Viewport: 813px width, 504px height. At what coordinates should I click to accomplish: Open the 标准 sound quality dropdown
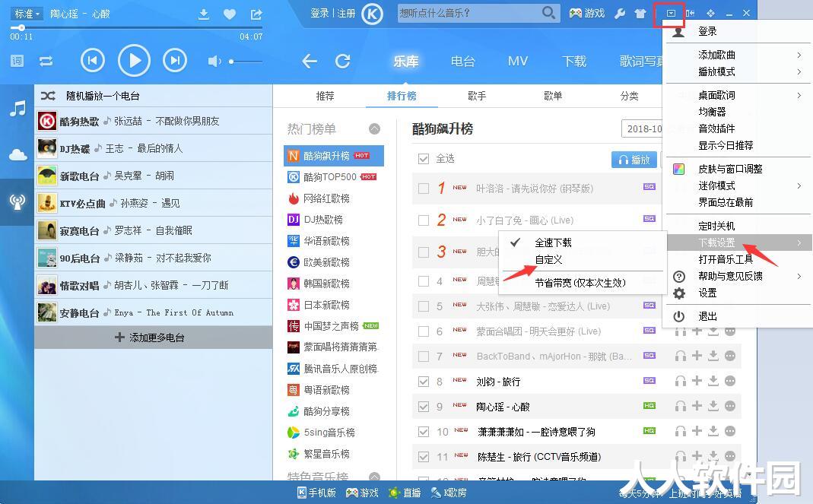pos(27,14)
